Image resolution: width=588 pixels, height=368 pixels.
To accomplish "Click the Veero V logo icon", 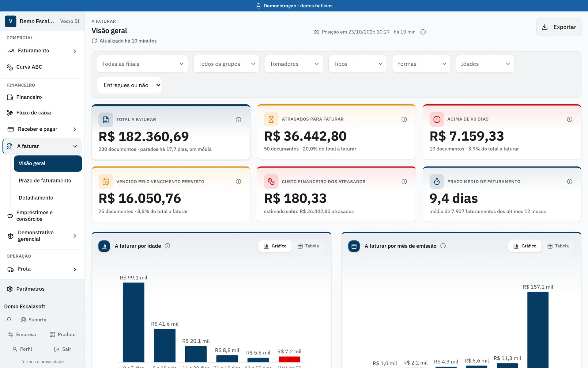I will (10, 21).
